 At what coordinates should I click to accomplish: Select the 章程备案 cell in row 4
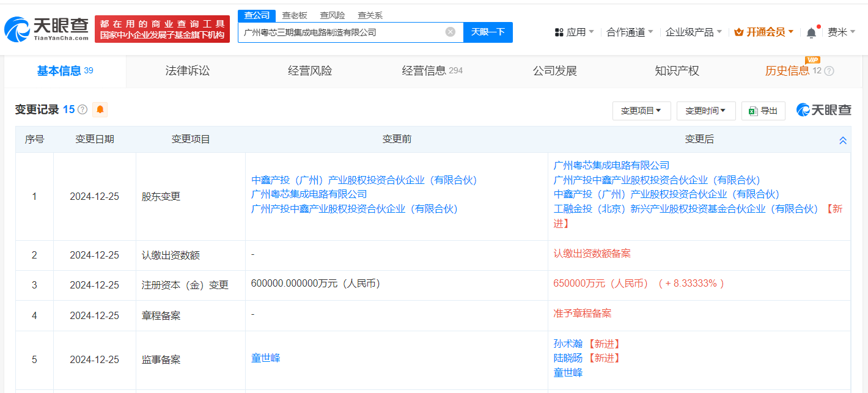click(x=191, y=315)
